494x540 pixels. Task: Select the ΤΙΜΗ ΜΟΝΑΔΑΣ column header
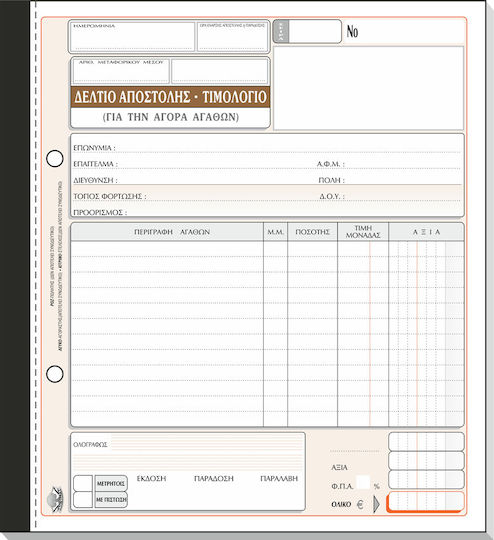(x=363, y=232)
